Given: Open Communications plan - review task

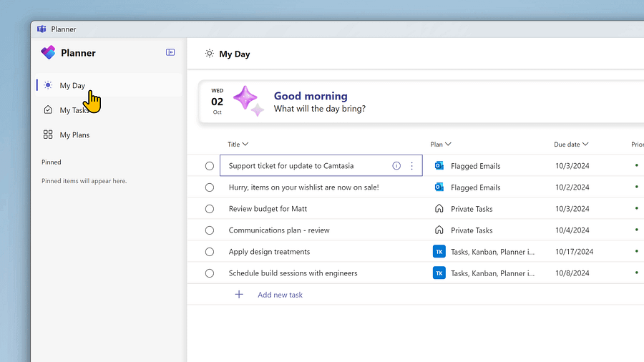Looking at the screenshot, I should click(279, 230).
